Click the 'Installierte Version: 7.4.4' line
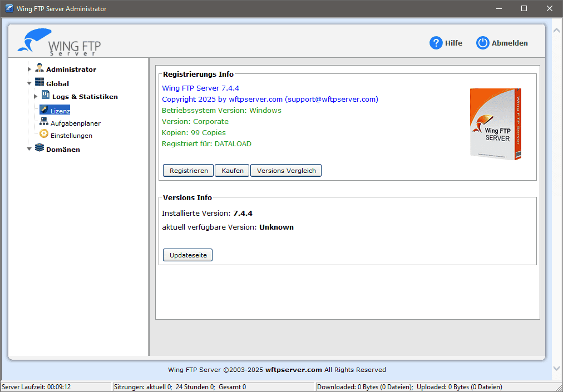 click(207, 213)
